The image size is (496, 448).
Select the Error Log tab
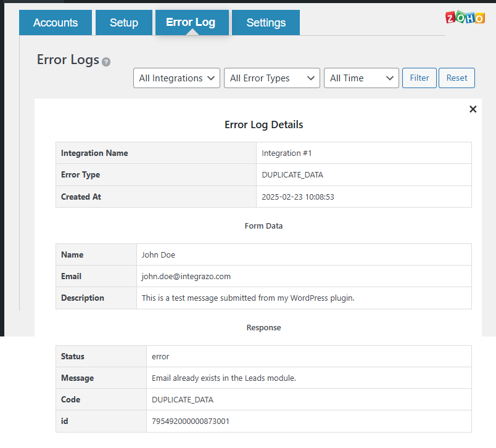pos(192,22)
